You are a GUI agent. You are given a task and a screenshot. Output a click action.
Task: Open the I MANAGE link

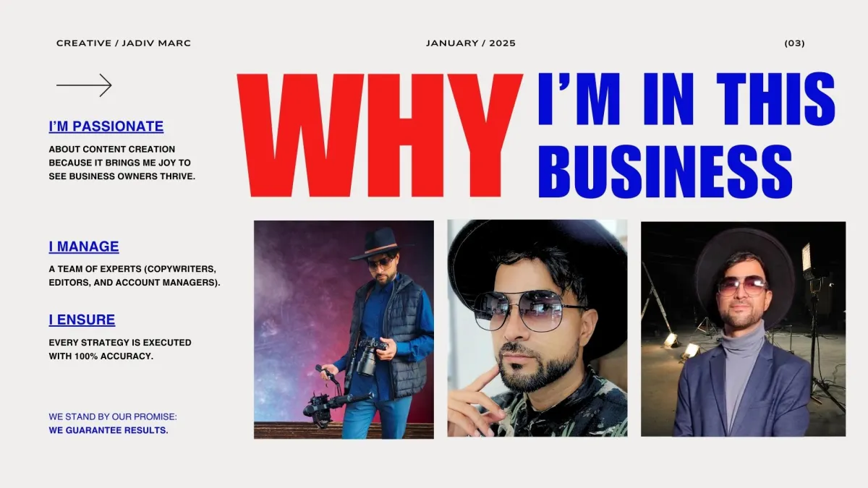click(x=84, y=247)
